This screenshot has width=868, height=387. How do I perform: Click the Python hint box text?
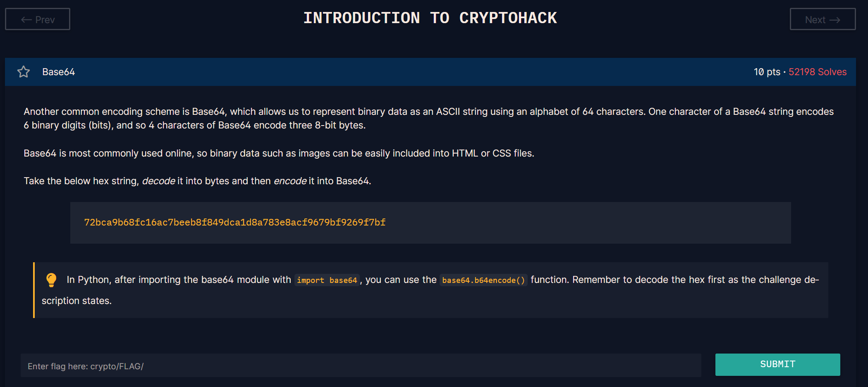[430, 290]
